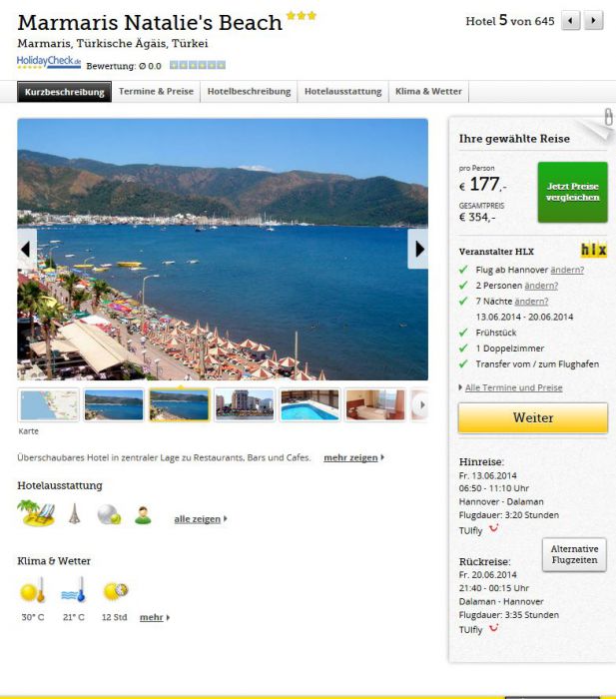Screen dimensions: 616x699
Task: Open the Karte map thumbnail
Action: coord(49,404)
